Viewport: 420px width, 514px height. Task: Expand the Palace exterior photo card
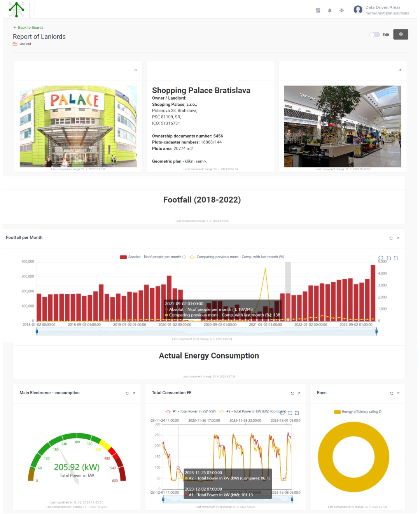click(135, 70)
